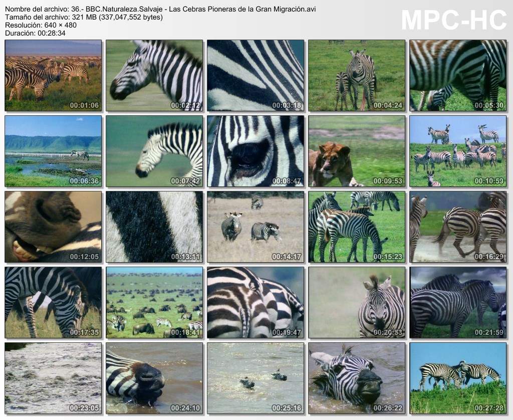Select the grazing zebras thumbnail at 00:15:23
The height and width of the screenshot is (420, 513).
point(357,227)
